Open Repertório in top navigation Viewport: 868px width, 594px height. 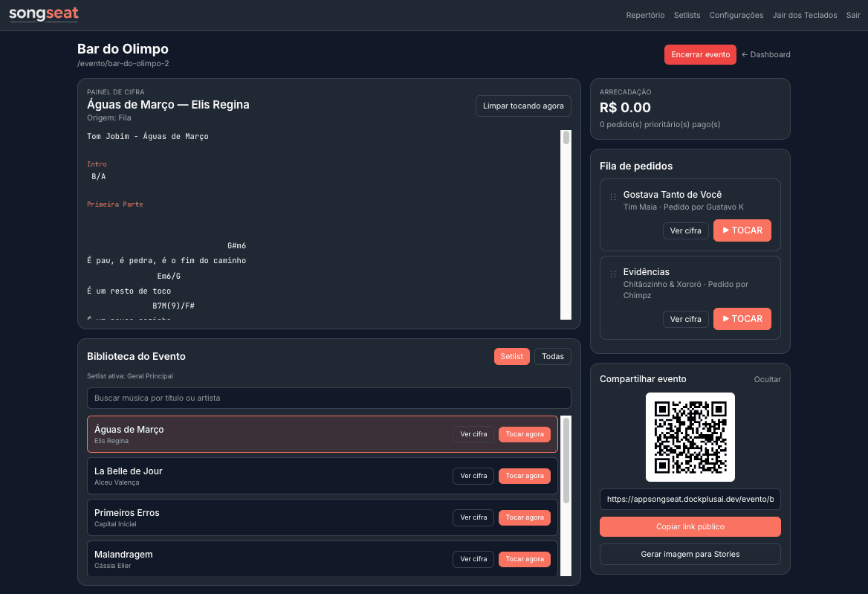[645, 15]
